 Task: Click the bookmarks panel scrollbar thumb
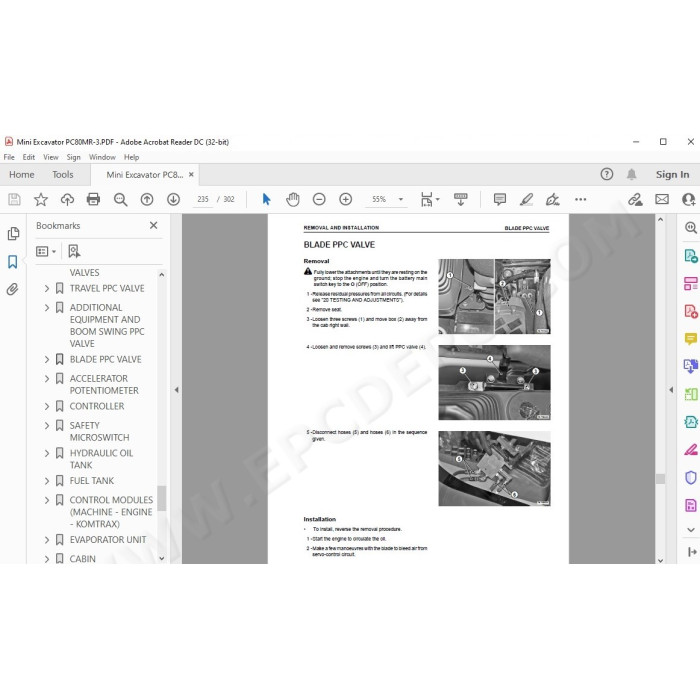(161, 498)
